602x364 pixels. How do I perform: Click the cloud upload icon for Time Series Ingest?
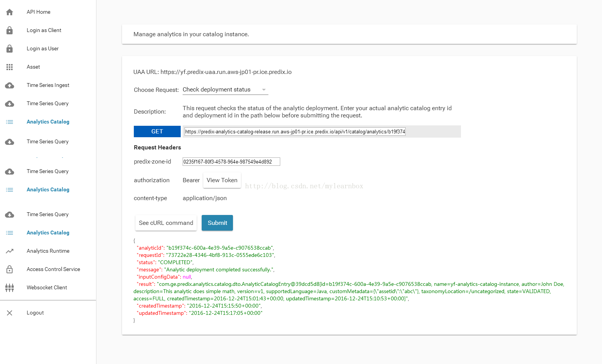point(10,85)
